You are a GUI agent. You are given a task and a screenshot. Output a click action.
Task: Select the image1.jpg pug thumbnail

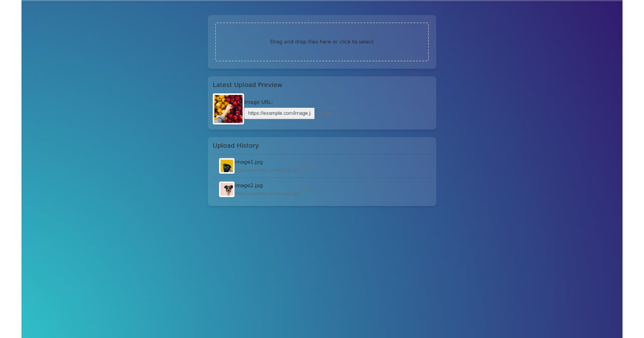tap(227, 165)
